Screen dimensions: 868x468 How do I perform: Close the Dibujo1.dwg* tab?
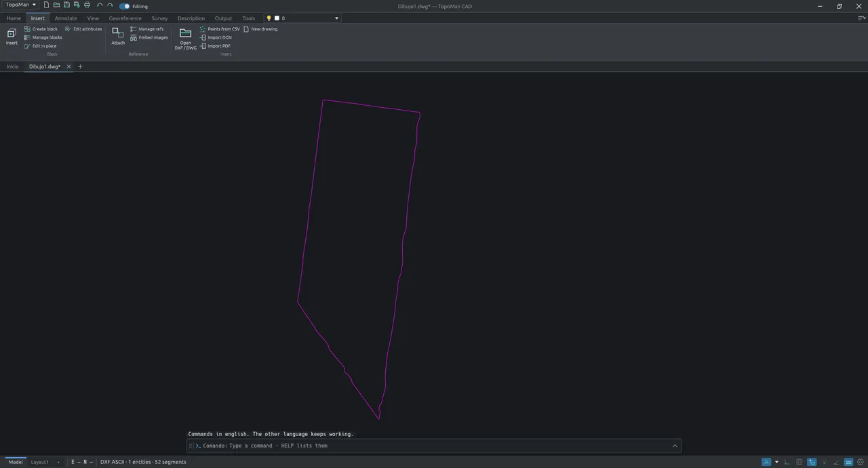coord(68,66)
